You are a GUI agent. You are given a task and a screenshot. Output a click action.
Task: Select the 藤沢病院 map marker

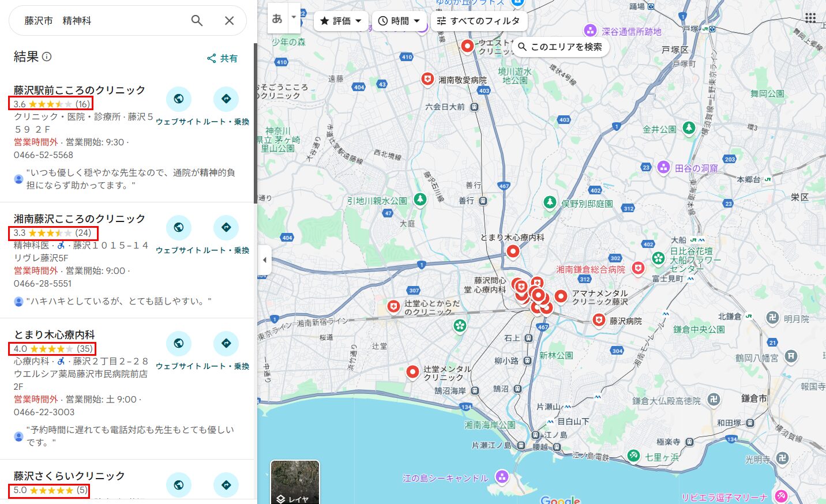[599, 319]
